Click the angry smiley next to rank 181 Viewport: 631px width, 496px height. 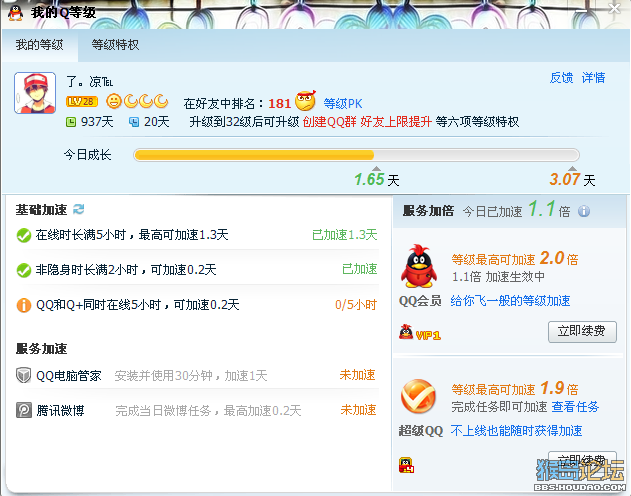[305, 101]
